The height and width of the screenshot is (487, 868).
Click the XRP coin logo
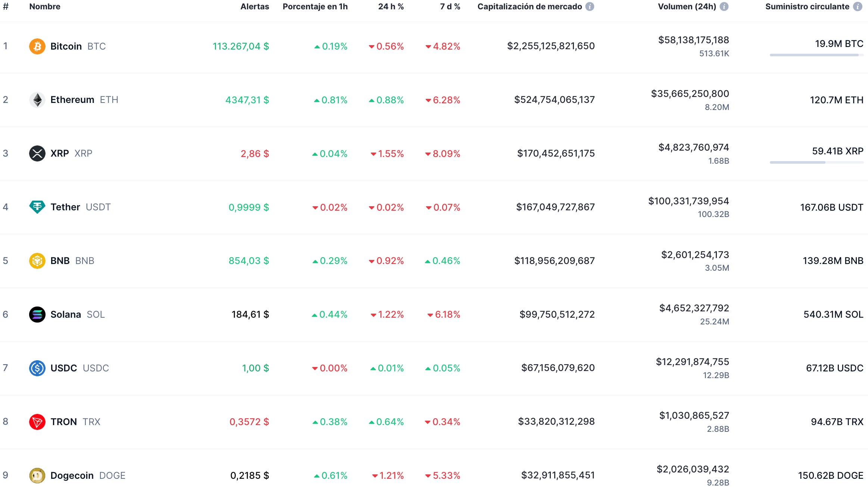click(x=37, y=153)
